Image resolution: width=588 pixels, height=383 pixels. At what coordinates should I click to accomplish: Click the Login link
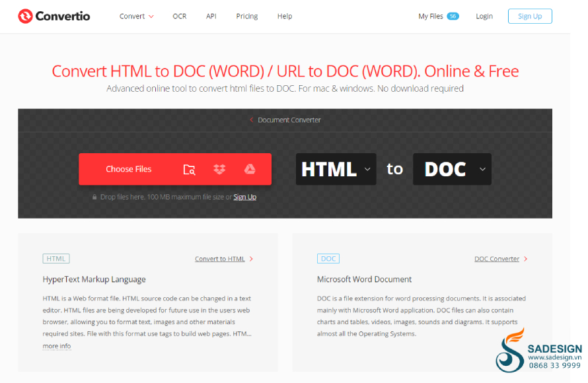coord(484,16)
